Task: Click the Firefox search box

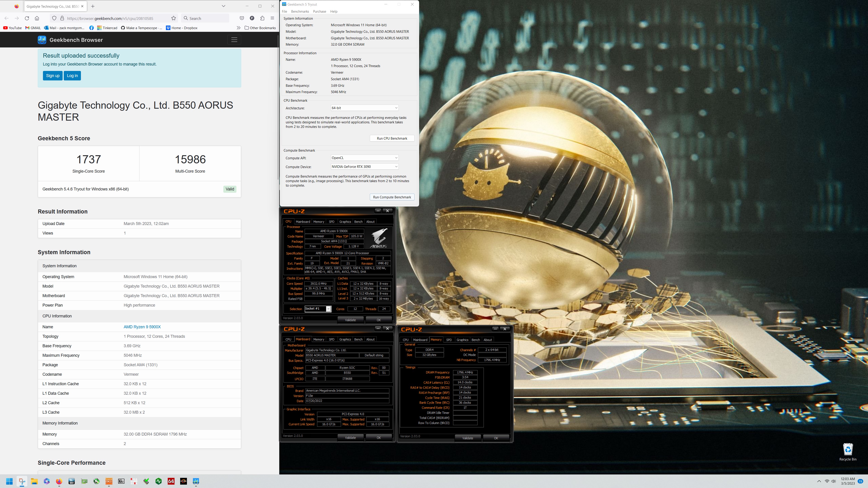Action: tap(205, 18)
